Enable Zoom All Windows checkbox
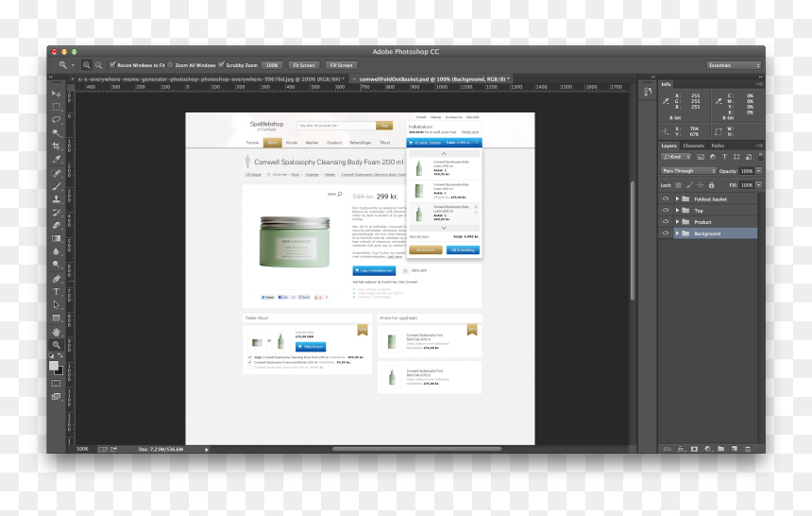 170,65
